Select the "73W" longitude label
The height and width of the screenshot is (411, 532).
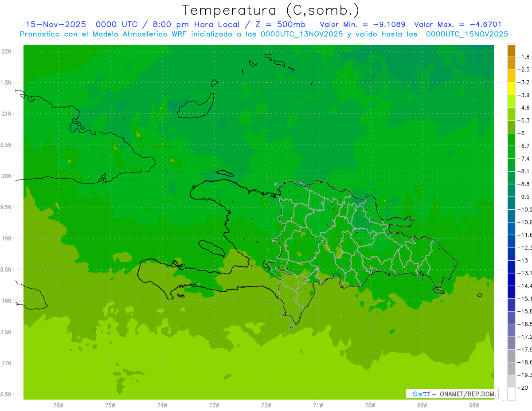(214, 405)
